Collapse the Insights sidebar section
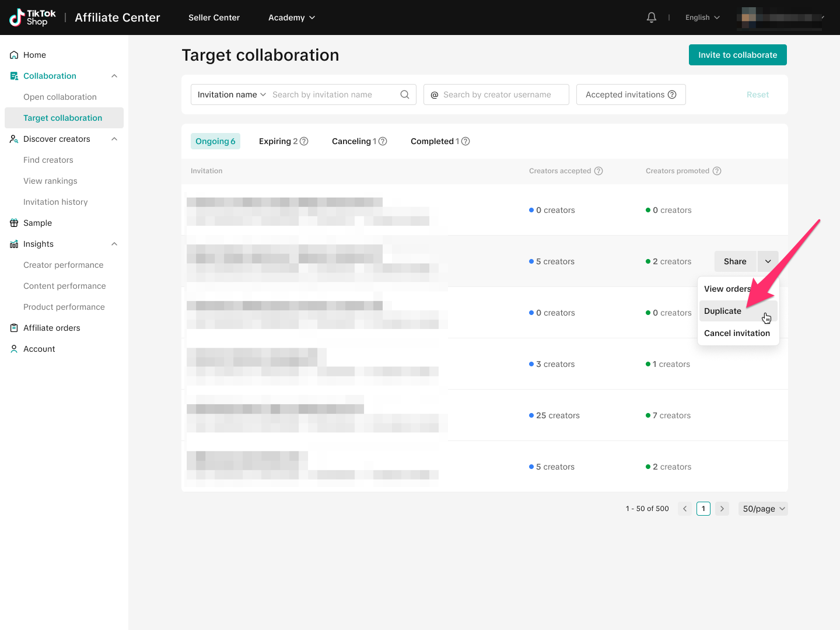840x630 pixels. tap(114, 244)
